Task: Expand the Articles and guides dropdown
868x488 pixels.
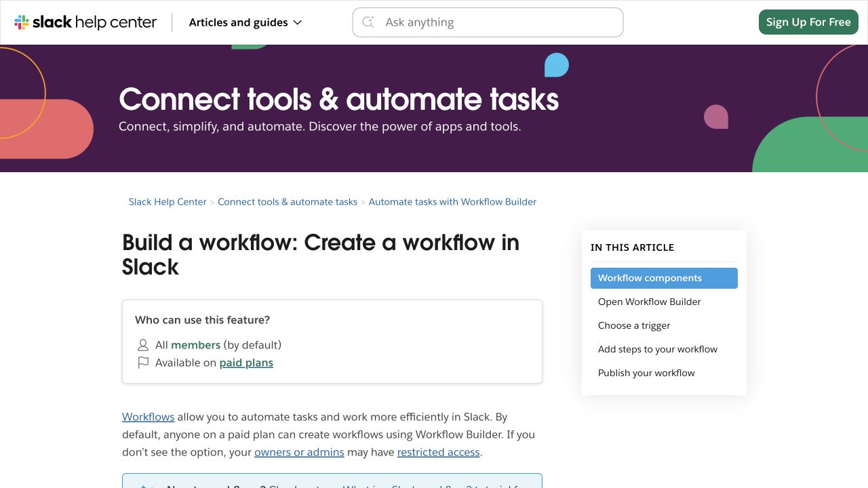Action: pos(245,22)
